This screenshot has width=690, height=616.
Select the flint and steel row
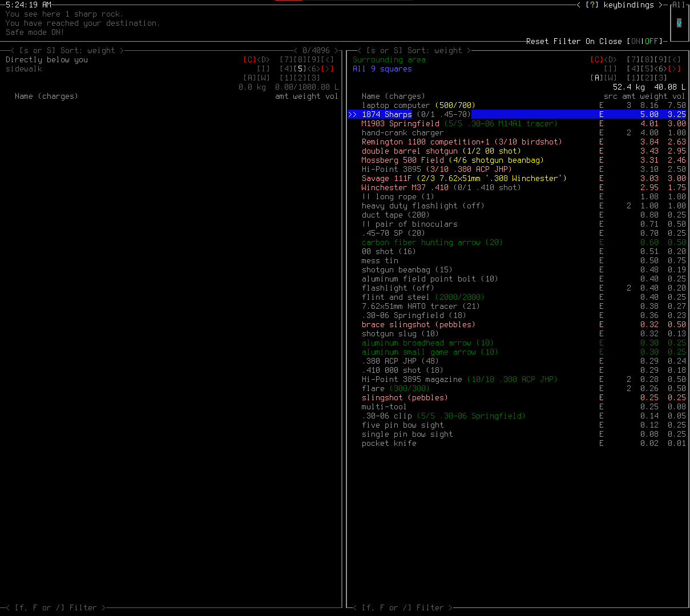coord(517,297)
